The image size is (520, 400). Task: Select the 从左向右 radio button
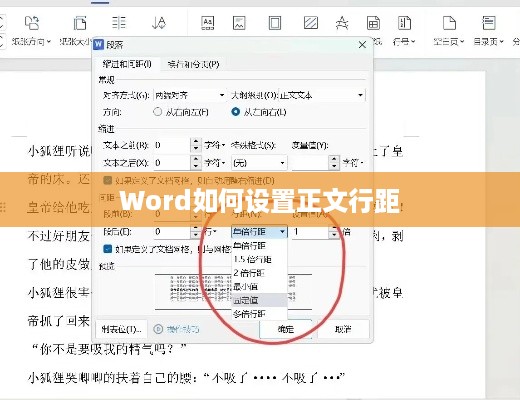(x=235, y=112)
